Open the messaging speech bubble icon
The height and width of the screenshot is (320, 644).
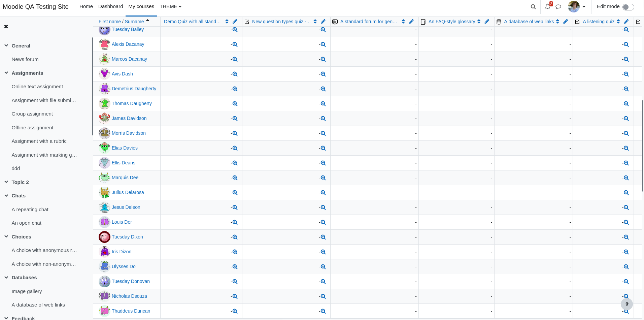click(x=558, y=7)
